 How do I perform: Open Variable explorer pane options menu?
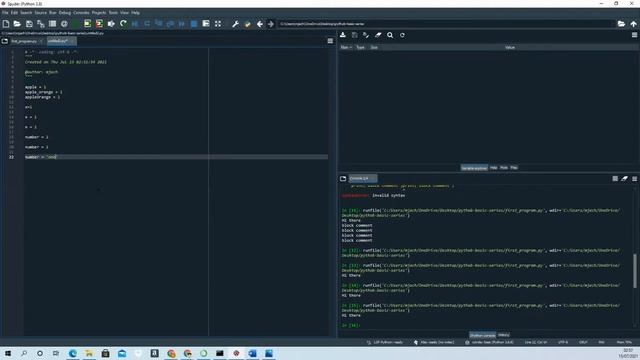coord(634,35)
